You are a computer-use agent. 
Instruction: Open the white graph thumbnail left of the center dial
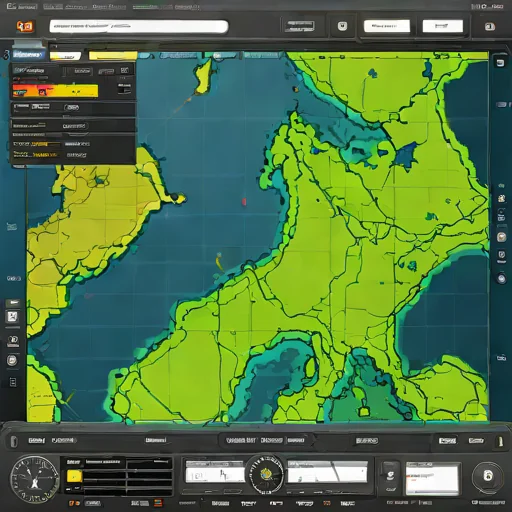(215, 472)
